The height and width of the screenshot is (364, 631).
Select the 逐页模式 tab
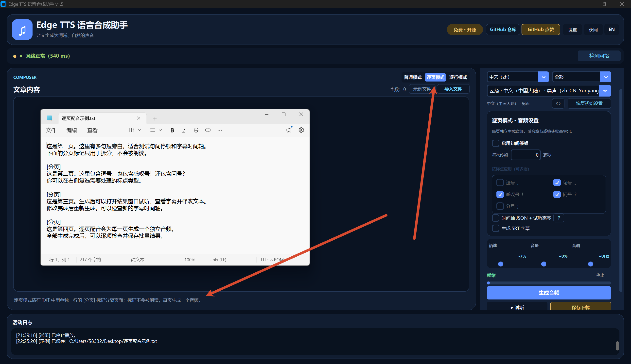(x=435, y=77)
